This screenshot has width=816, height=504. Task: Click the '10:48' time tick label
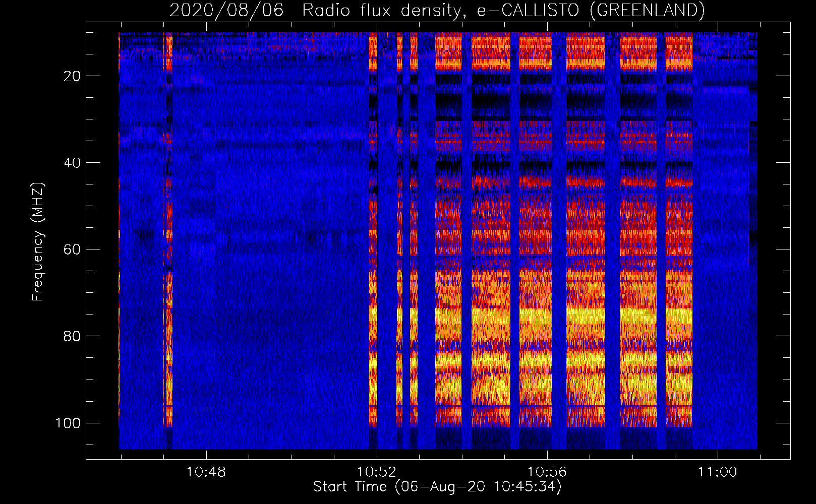[206, 472]
